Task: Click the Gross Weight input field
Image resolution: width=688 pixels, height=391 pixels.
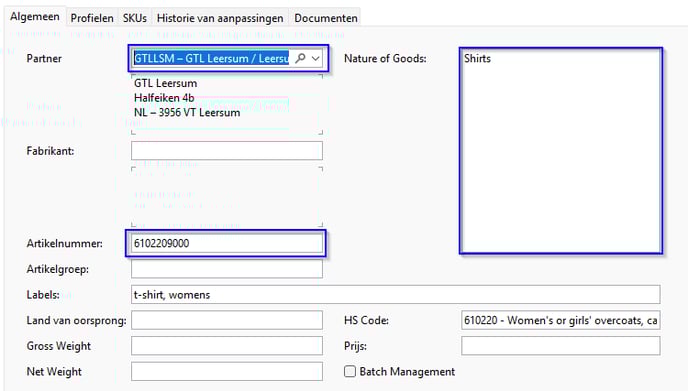Action: tap(227, 346)
